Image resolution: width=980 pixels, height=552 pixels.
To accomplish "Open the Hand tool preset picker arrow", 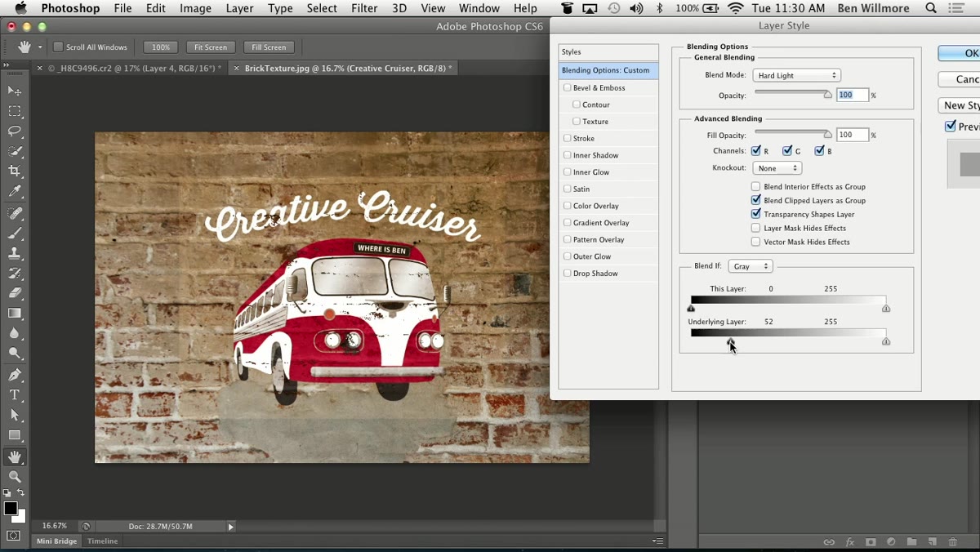I will [x=40, y=47].
